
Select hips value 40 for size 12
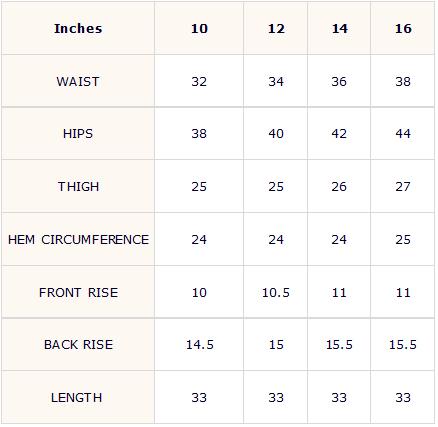[x=276, y=134]
